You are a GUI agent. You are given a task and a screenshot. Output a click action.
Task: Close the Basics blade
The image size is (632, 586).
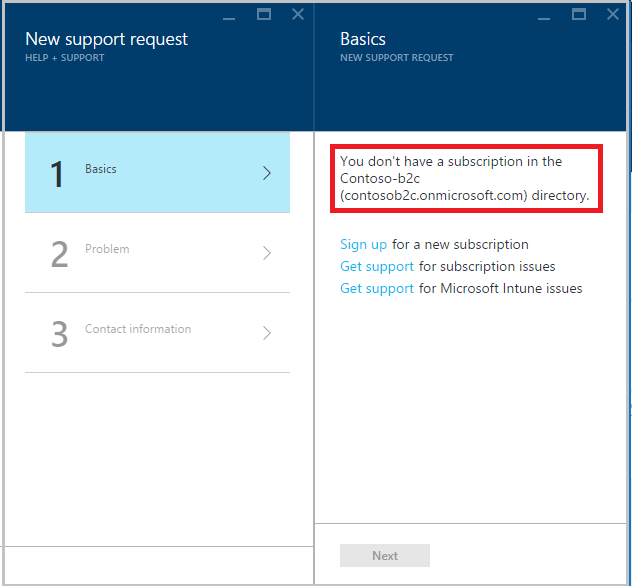point(613,15)
